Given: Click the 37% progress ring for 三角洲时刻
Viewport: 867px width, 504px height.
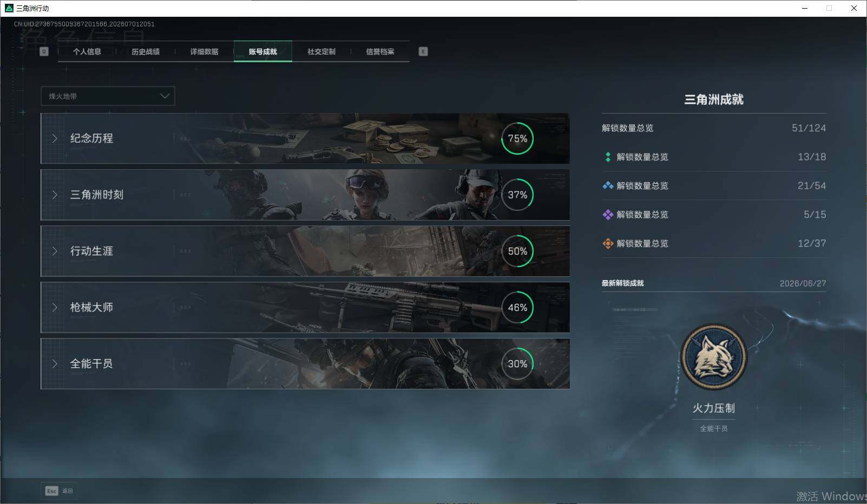Looking at the screenshot, I should tap(517, 195).
